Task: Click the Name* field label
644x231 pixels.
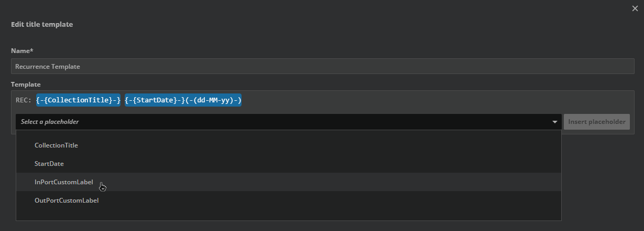Action: [x=22, y=51]
